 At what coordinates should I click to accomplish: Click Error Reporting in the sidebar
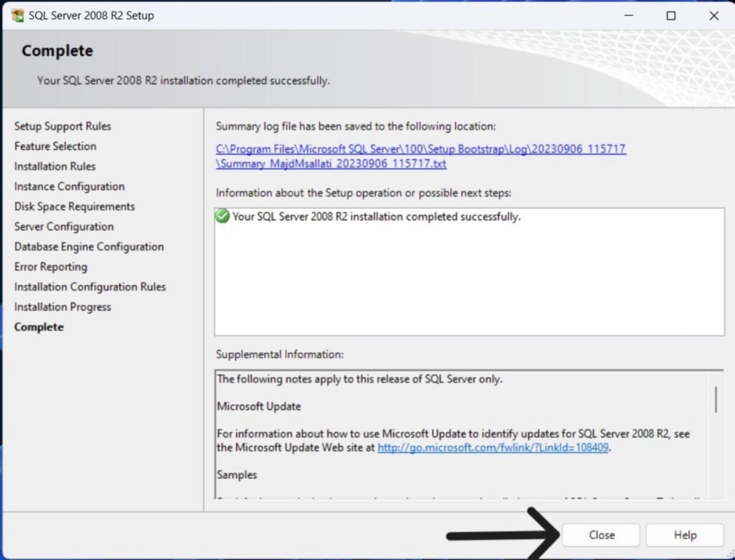pyautogui.click(x=50, y=267)
